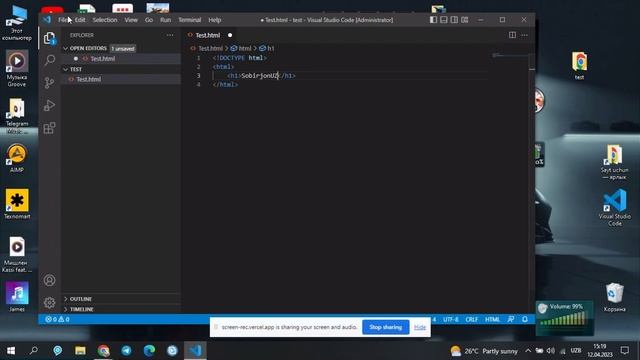Open the Go menu
This screenshot has height=360, width=640.
point(149,20)
